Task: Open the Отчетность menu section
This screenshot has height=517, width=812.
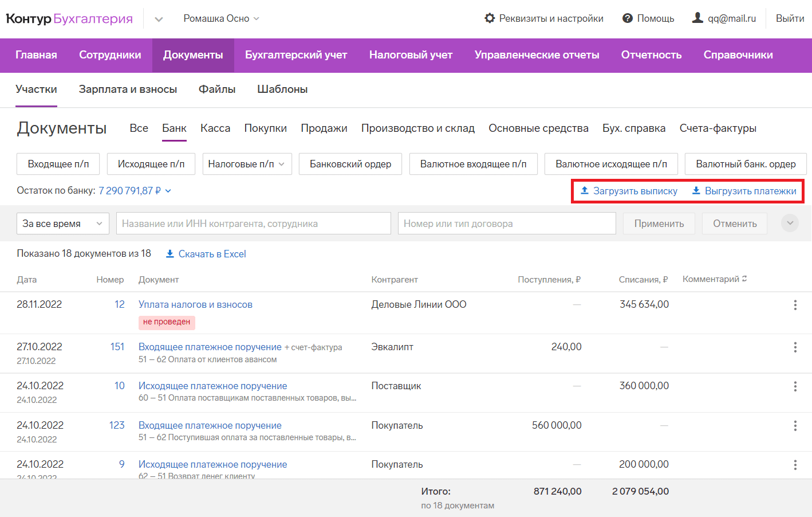Action: pyautogui.click(x=651, y=55)
